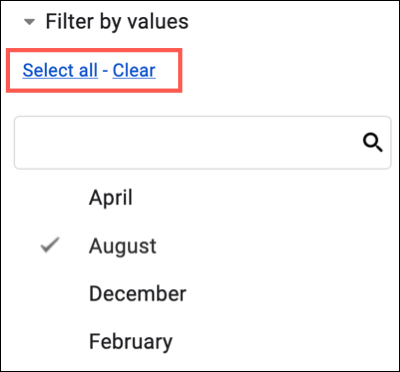Uncheck the August value in filter list
The width and height of the screenshot is (400, 372).
[x=122, y=247]
